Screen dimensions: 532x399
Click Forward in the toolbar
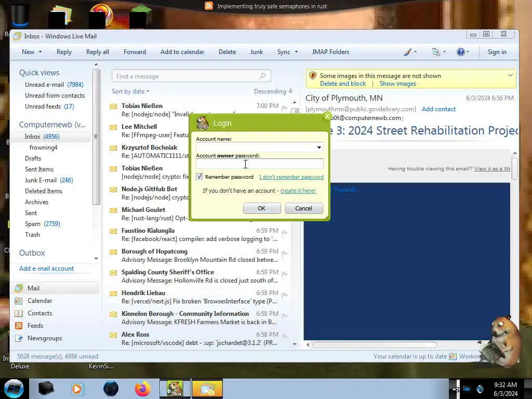(135, 52)
